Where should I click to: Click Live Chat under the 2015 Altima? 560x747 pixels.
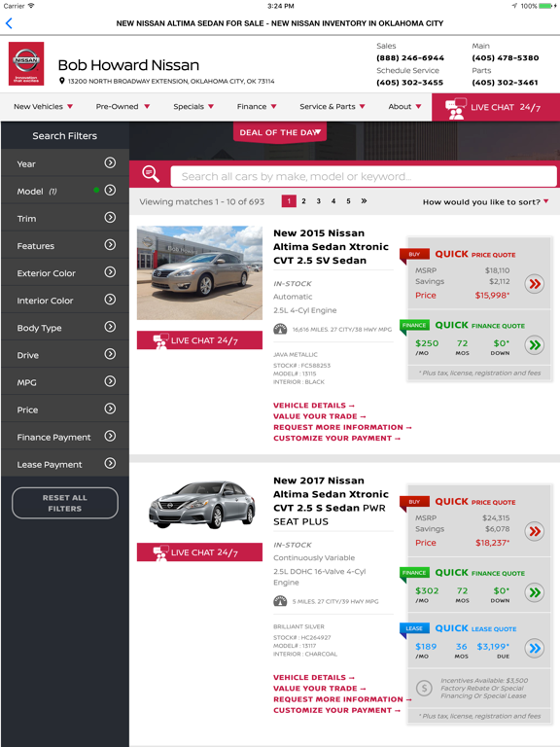pos(199,340)
